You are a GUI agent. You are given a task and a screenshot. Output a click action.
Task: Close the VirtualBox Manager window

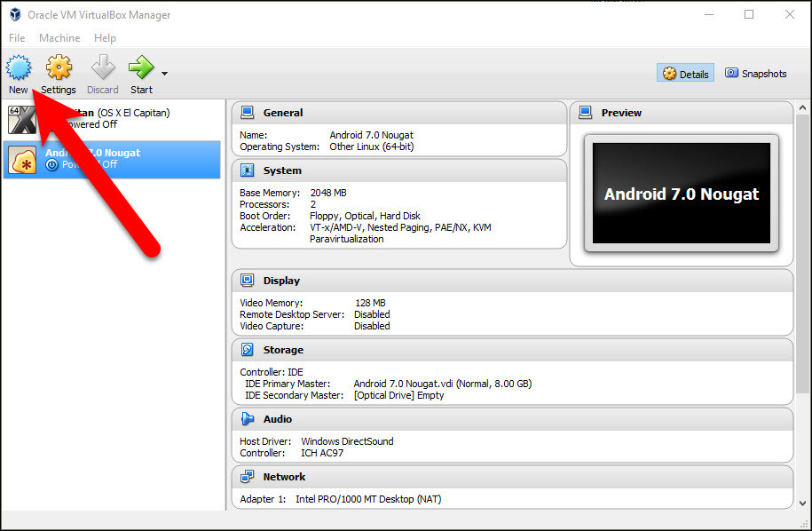789,14
